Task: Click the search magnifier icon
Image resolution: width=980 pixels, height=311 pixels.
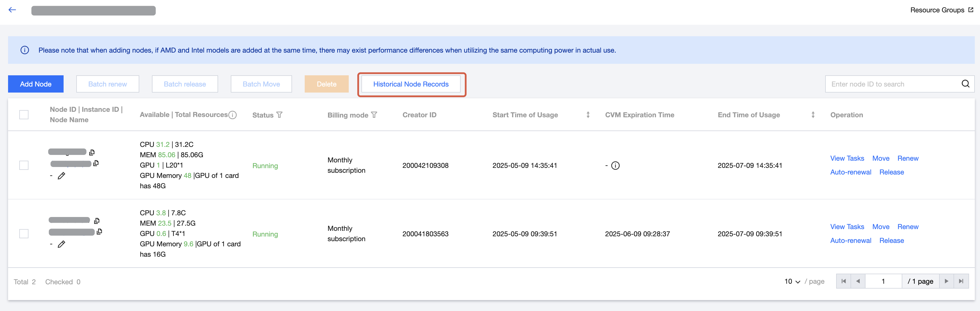Action: (965, 84)
